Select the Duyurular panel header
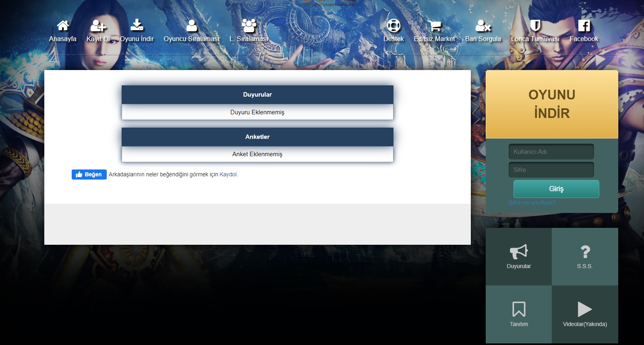This screenshot has height=345, width=644. [x=257, y=95]
